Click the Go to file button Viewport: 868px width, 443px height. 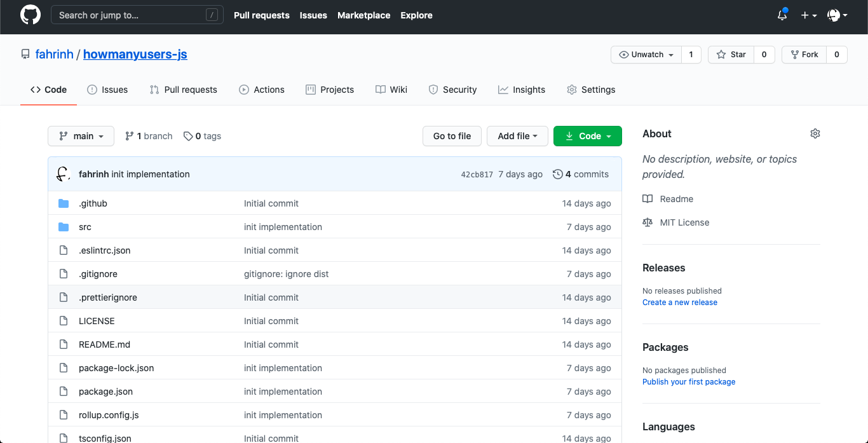click(452, 136)
